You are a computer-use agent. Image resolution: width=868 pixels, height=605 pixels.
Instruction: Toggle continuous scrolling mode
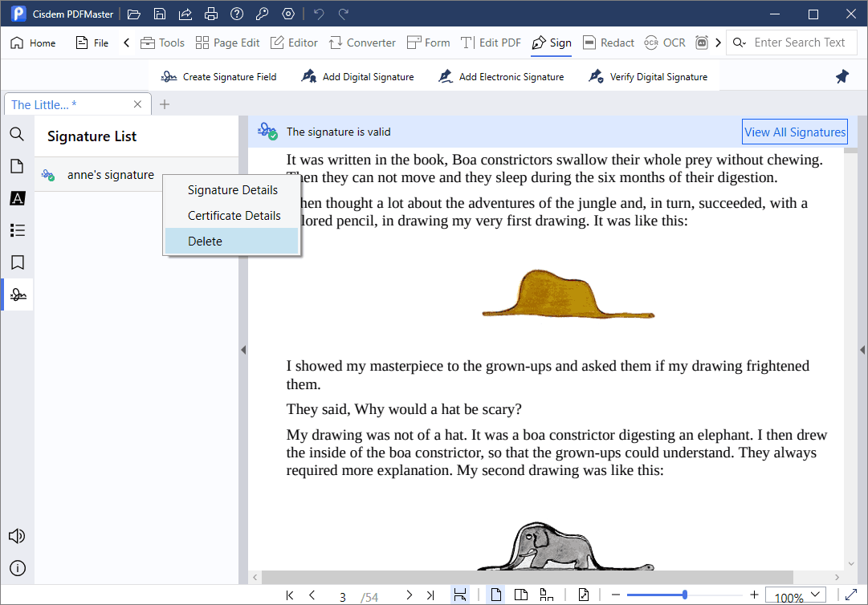coord(546,595)
